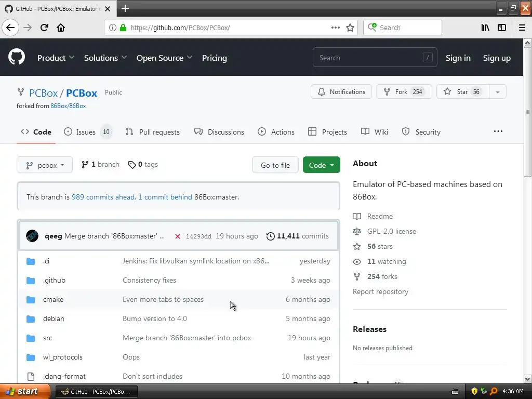Image resolution: width=532 pixels, height=399 pixels.
Task: Click the Notifications button
Action: 341,92
